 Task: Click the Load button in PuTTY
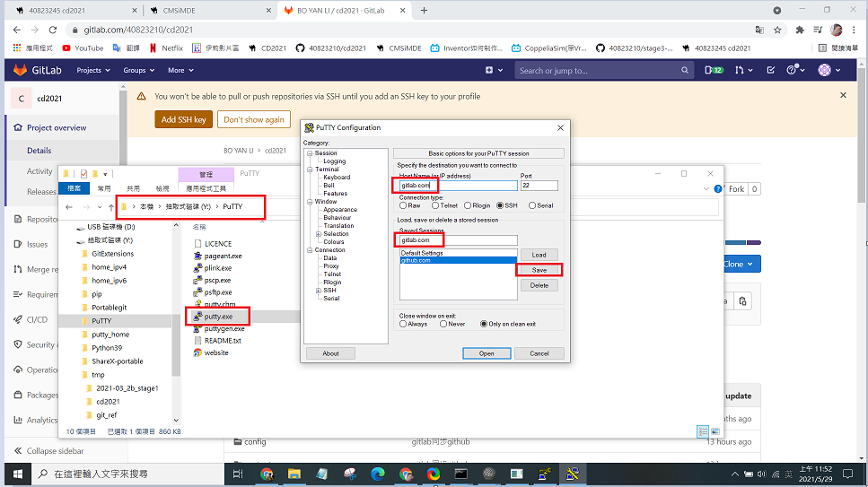coord(539,255)
